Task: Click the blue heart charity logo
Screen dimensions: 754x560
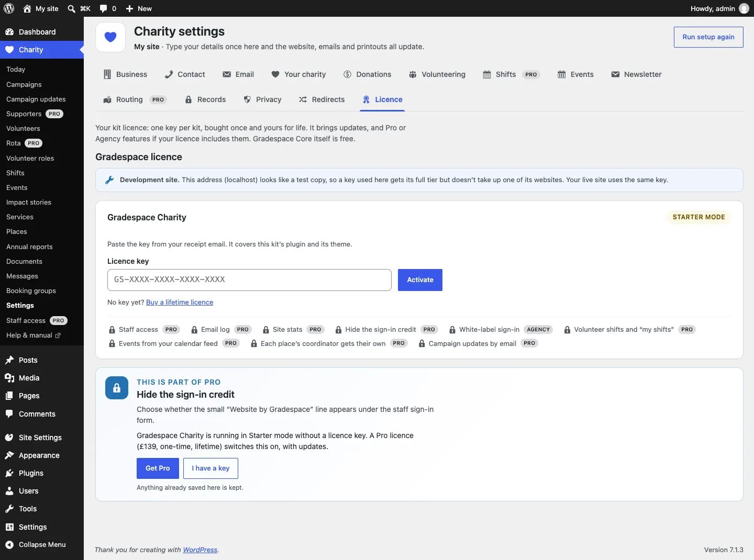Action: pyautogui.click(x=110, y=37)
